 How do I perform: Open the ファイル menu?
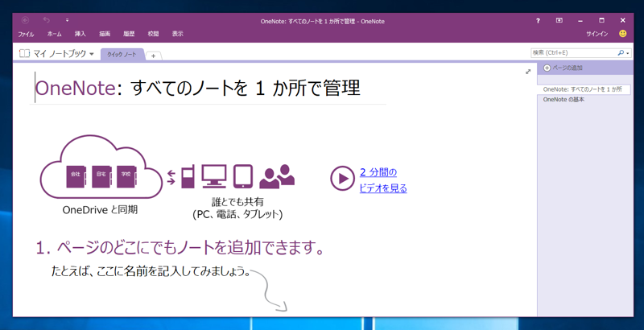pos(26,34)
